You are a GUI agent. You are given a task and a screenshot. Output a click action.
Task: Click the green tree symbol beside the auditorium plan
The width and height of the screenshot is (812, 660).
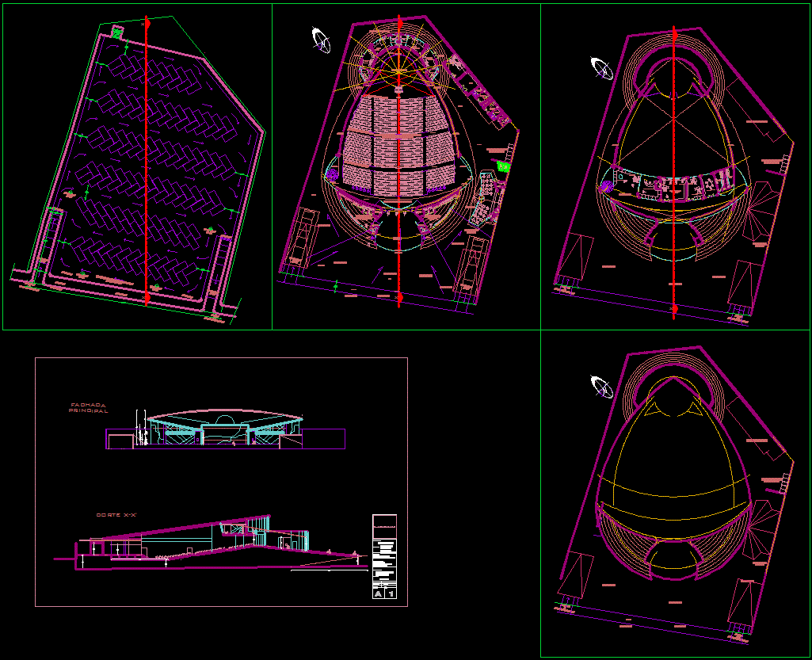(x=503, y=167)
